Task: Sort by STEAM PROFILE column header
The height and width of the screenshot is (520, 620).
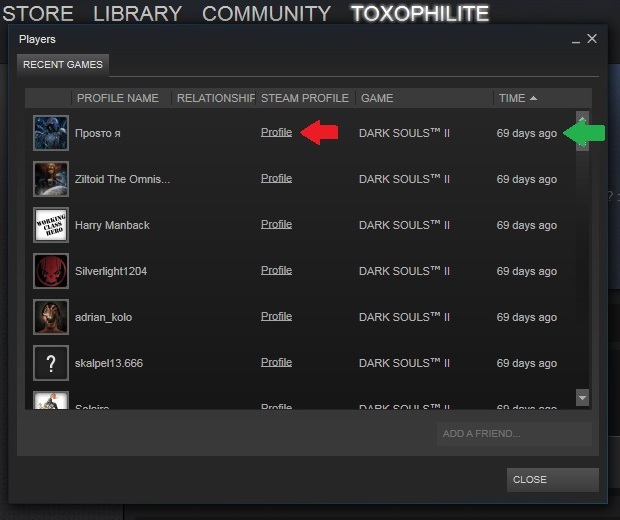Action: tap(306, 98)
